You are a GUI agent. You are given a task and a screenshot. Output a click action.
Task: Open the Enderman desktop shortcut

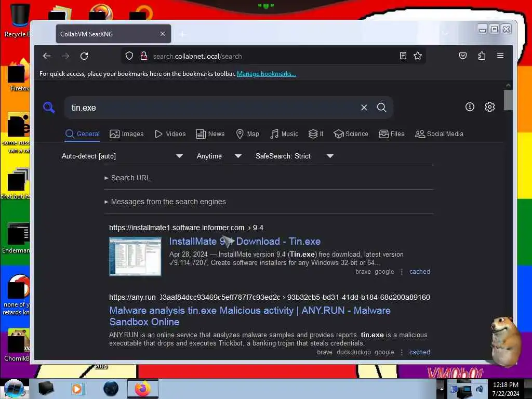16,238
